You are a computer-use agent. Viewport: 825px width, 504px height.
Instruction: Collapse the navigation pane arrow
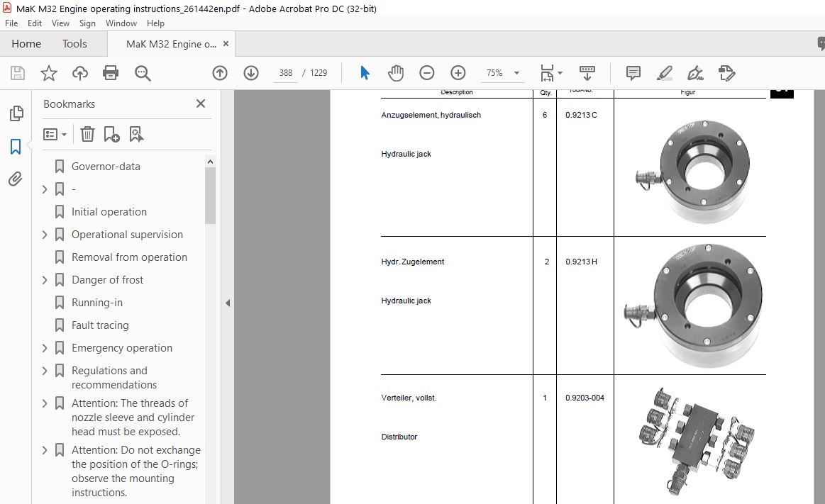227,303
